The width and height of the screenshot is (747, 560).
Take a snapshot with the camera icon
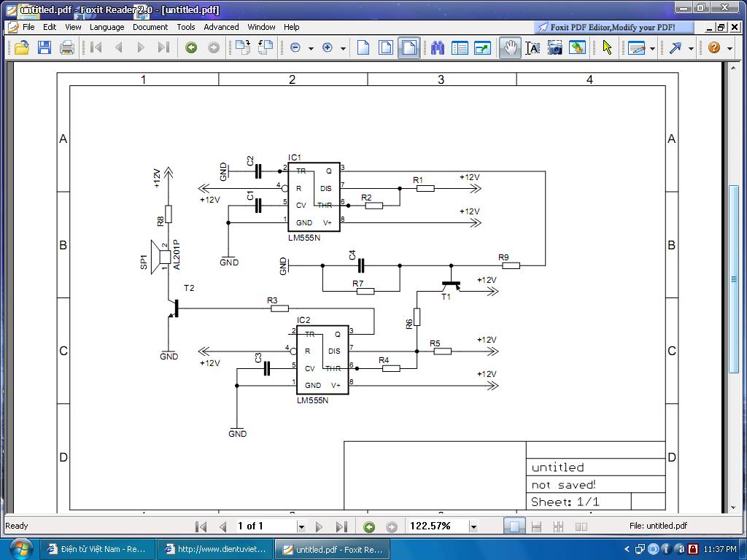click(x=555, y=48)
